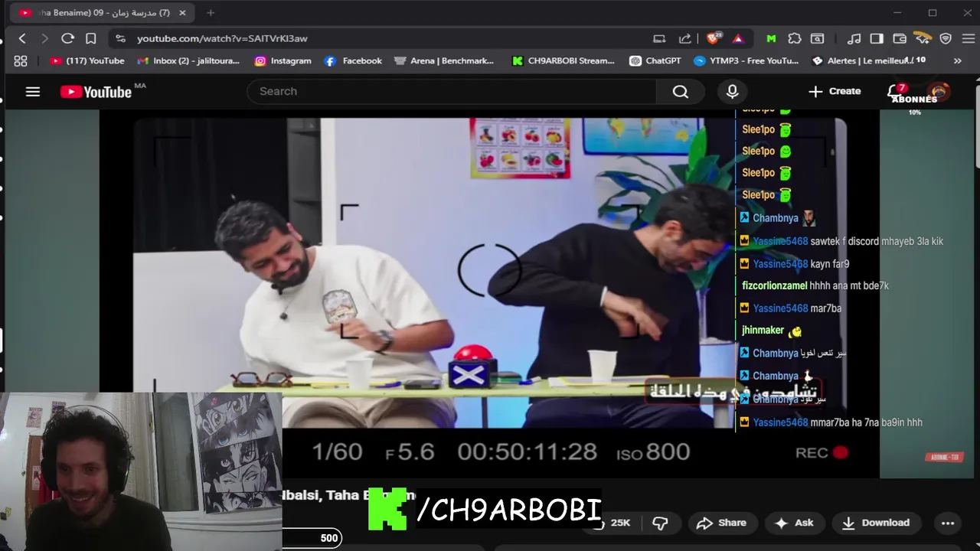Click username jhinmaker in chat
The image size is (980, 551).
pos(763,330)
